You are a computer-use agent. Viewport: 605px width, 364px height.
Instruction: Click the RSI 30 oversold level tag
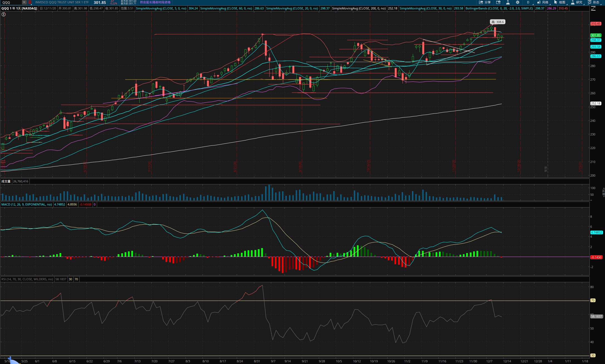point(593,355)
